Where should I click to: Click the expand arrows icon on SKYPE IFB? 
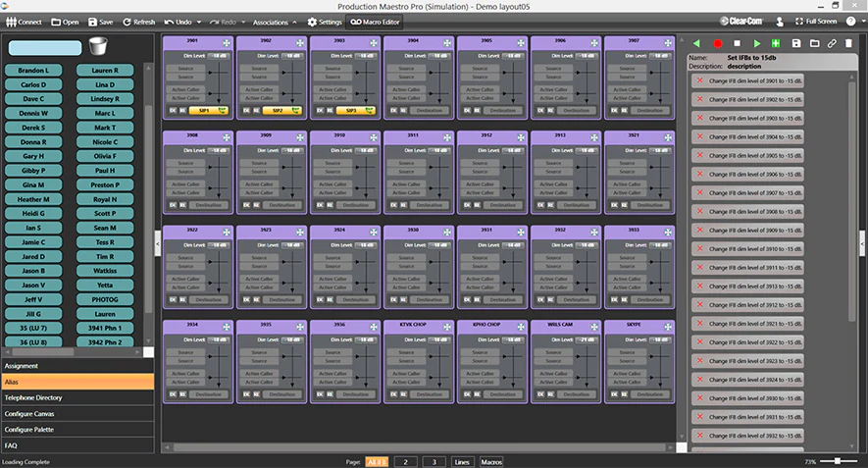pos(668,327)
